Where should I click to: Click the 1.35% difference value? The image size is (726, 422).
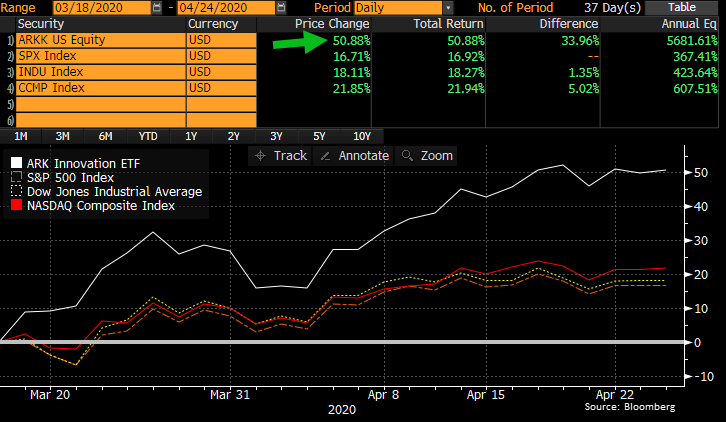pyautogui.click(x=583, y=73)
